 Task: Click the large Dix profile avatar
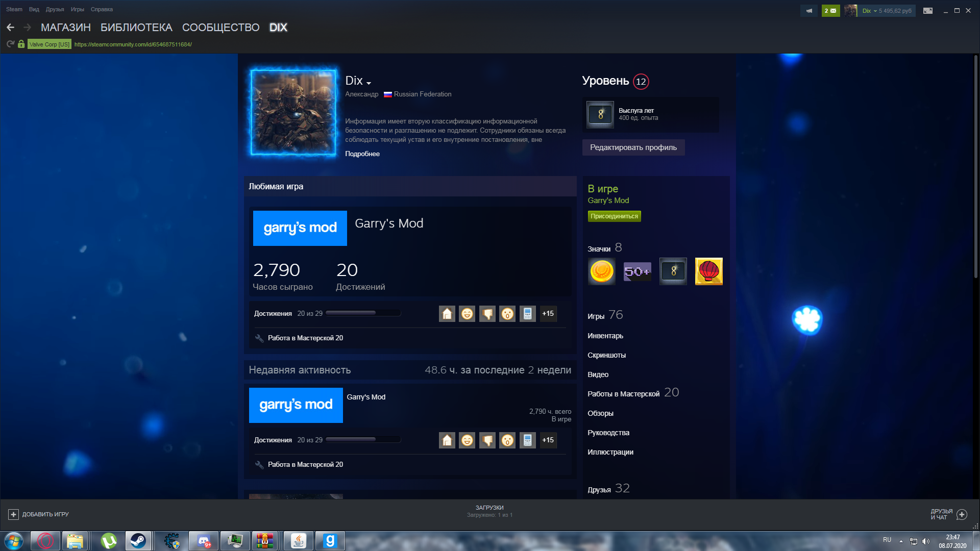tap(293, 112)
